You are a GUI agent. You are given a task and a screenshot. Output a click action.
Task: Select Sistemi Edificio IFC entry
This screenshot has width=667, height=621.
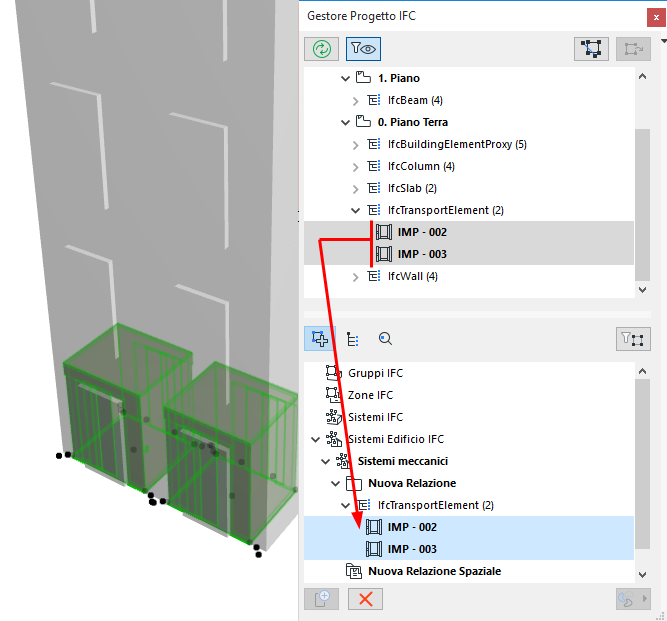(396, 439)
